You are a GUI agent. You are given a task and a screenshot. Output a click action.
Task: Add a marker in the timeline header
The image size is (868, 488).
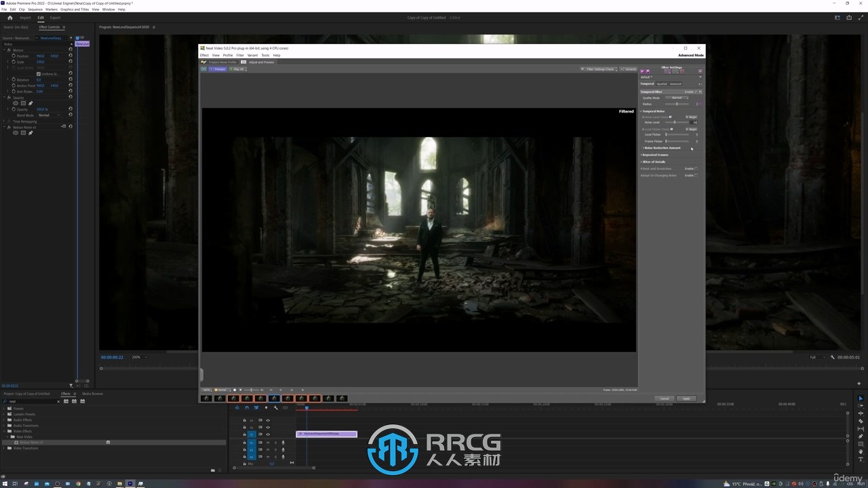tap(266, 407)
